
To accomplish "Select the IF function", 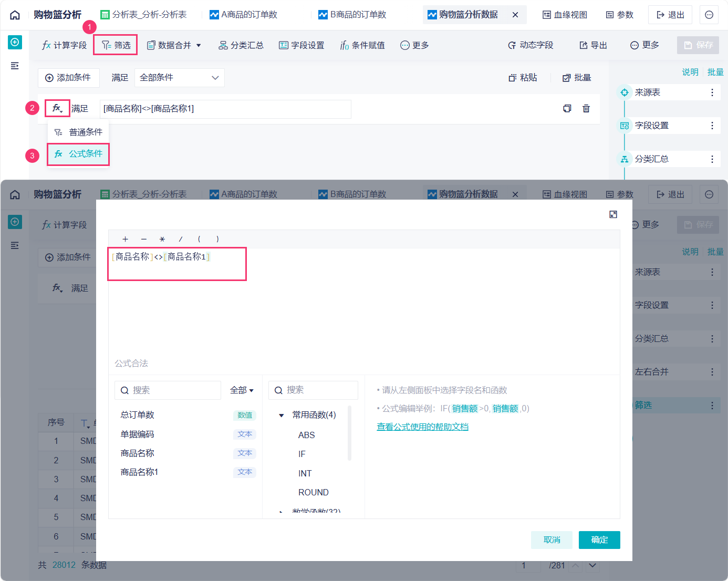I will 302,454.
